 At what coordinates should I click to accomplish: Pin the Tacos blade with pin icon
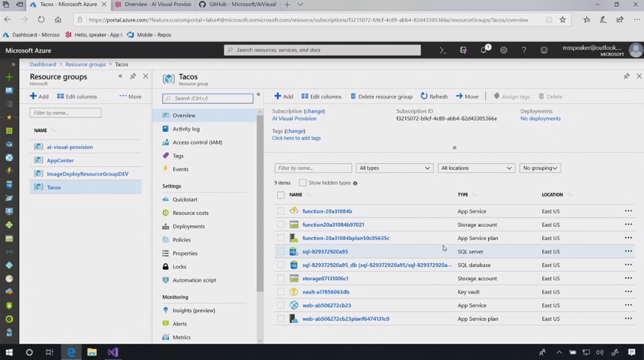[x=626, y=76]
